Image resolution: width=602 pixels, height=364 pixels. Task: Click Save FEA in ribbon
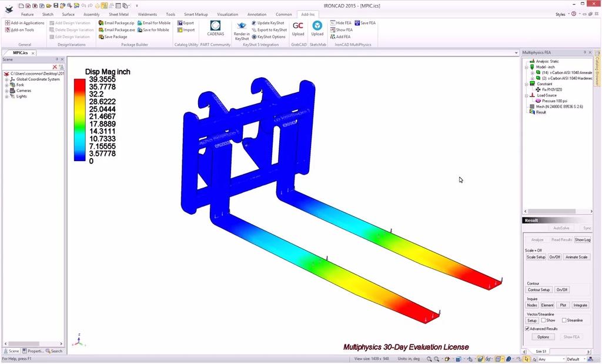coord(365,23)
